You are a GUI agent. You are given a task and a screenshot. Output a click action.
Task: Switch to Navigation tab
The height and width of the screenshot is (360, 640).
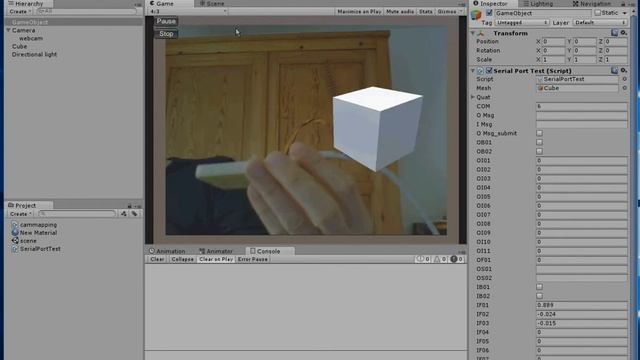(x=591, y=4)
